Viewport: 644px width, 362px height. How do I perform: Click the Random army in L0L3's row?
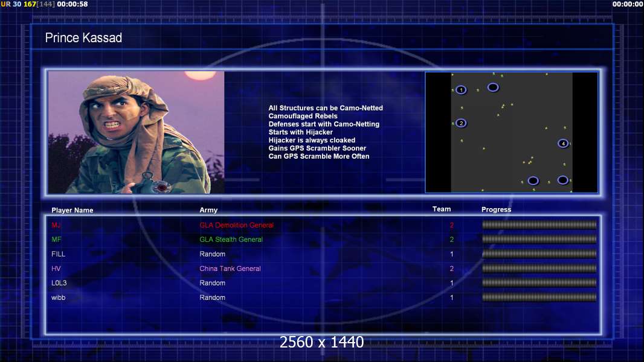(x=212, y=283)
